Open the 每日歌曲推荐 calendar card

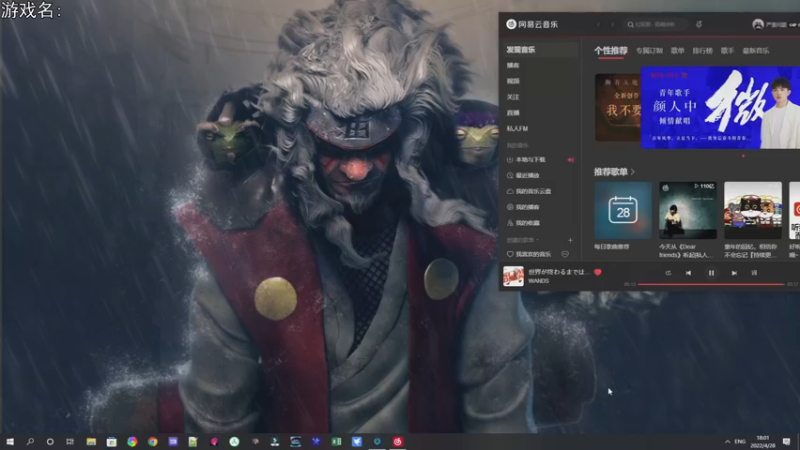(x=623, y=210)
